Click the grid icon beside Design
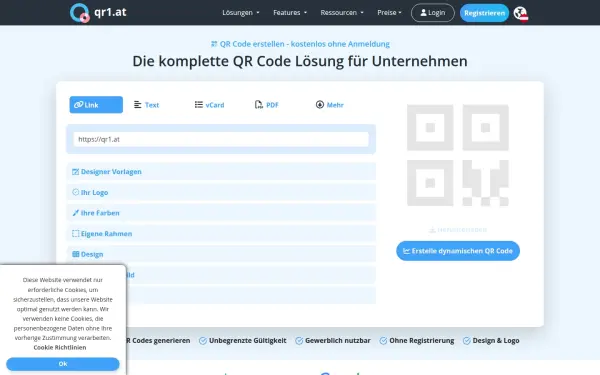 75,254
